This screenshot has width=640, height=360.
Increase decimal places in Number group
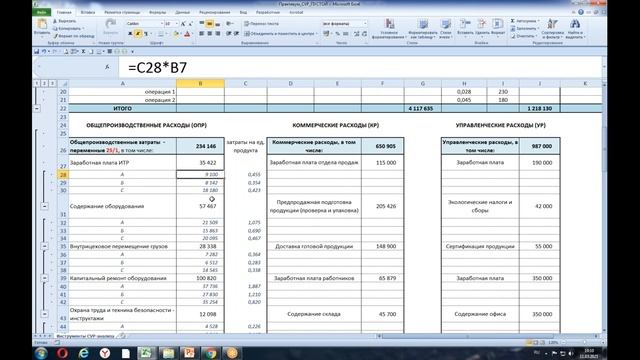pyautogui.click(x=356, y=33)
